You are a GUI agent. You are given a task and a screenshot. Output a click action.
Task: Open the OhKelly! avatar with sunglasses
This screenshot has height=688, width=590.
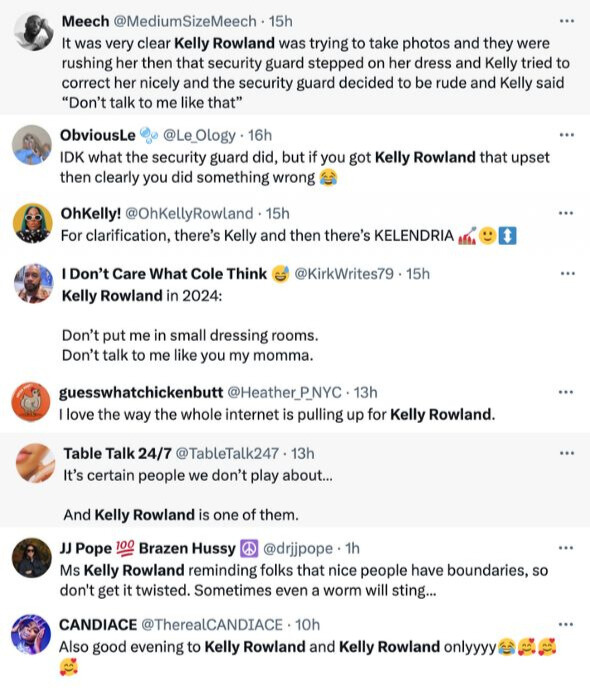(32, 223)
